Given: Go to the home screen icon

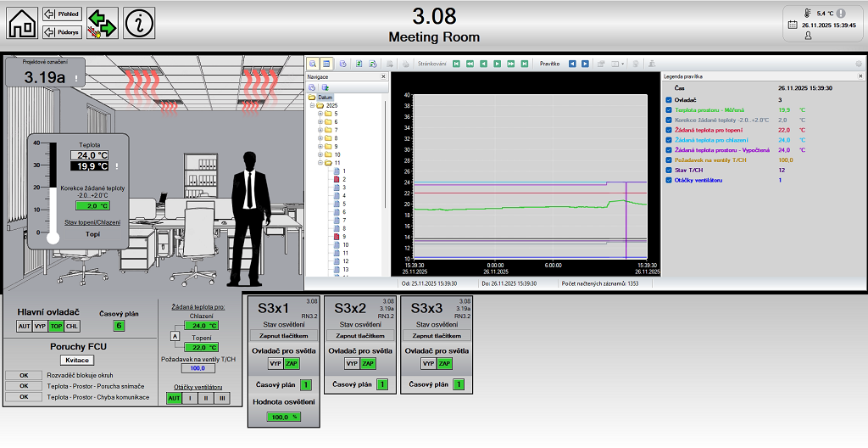Looking at the screenshot, I should [23, 23].
